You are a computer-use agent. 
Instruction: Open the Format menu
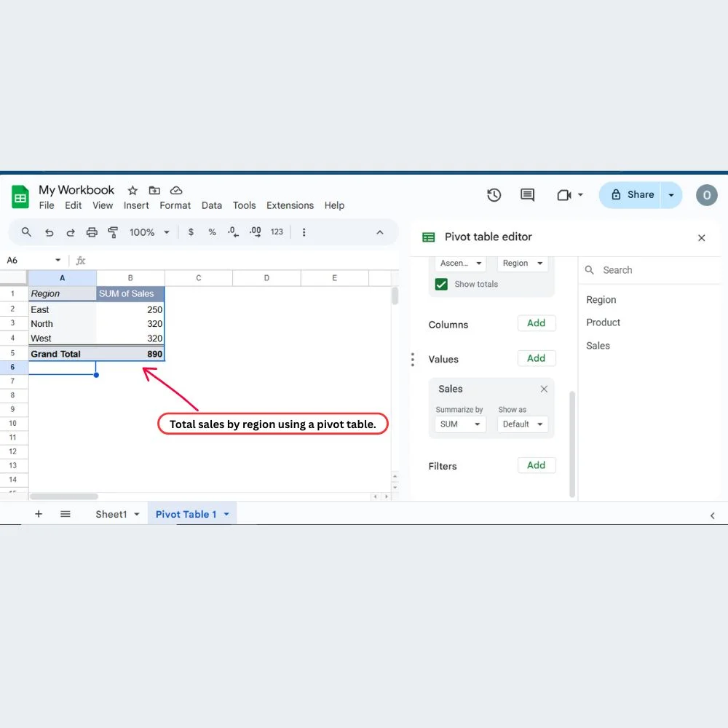click(x=175, y=205)
